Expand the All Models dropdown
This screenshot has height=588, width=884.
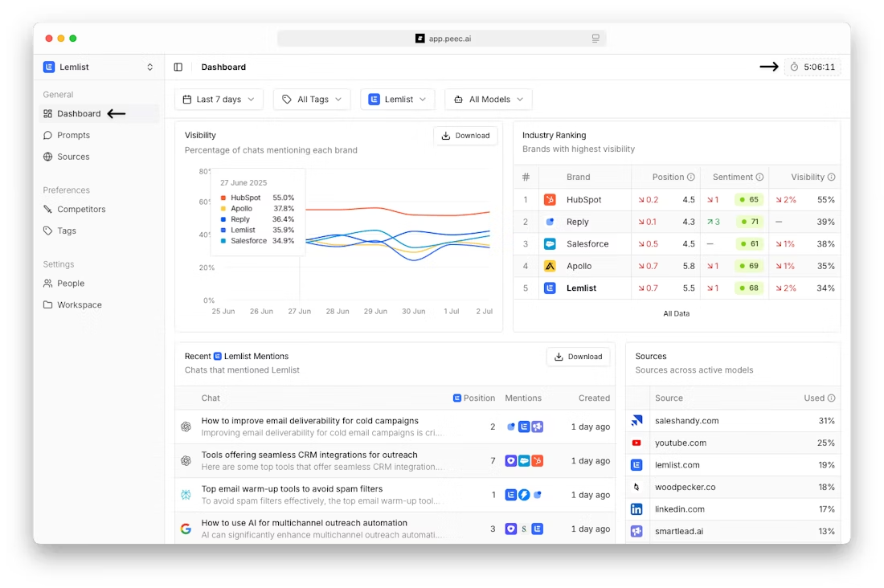point(488,99)
